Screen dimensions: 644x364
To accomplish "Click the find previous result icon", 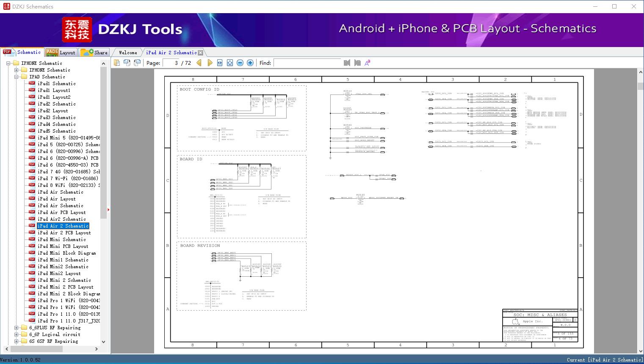I will point(347,63).
